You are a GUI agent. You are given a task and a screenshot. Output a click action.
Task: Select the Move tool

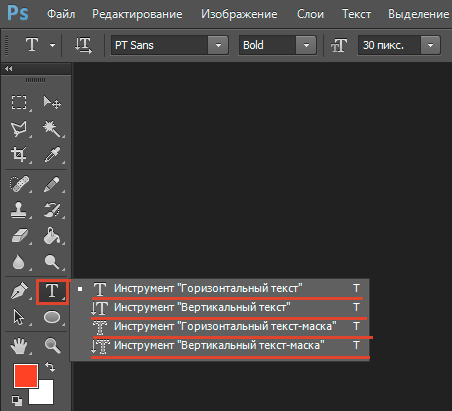click(52, 102)
